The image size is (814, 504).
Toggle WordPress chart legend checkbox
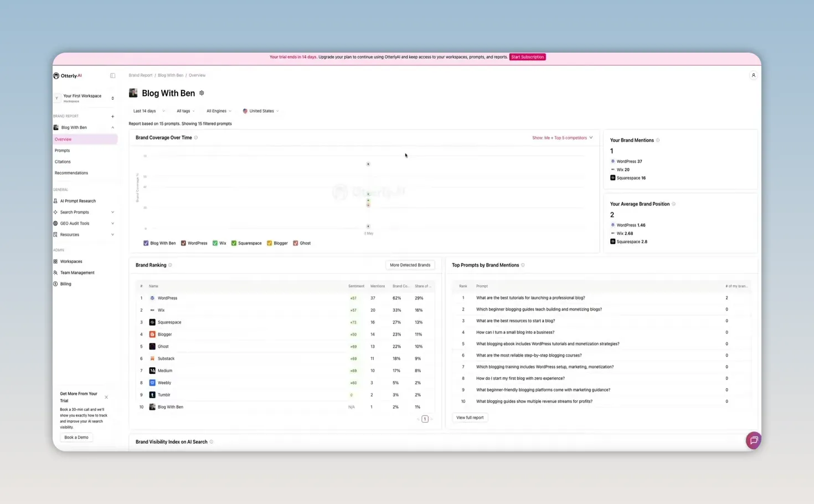click(x=183, y=243)
